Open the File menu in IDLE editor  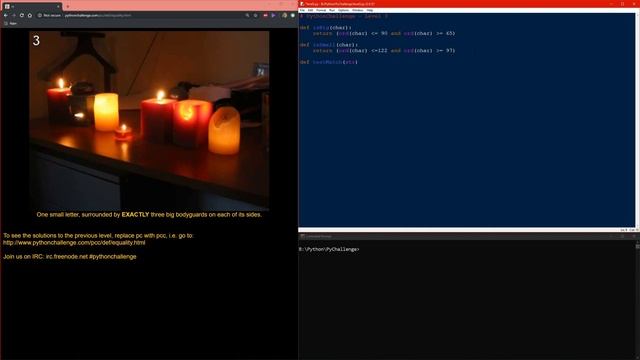(302, 10)
